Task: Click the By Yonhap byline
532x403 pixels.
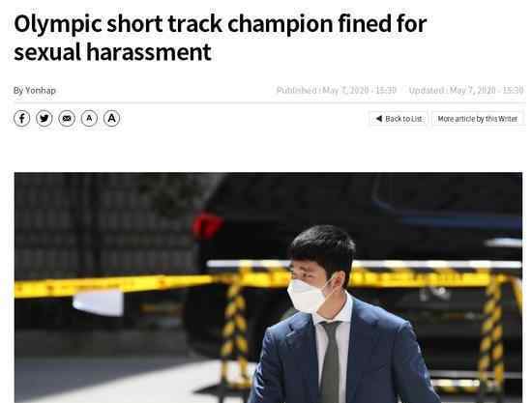Action: click(34, 91)
